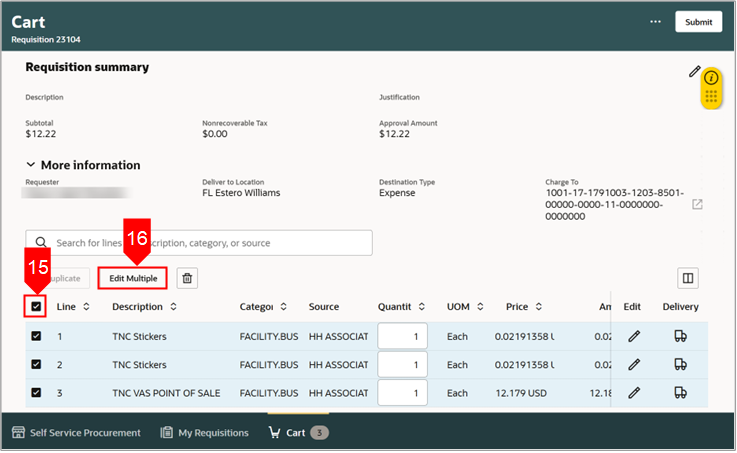Toggle the select-all lines checkbox
The image size is (737, 453).
[x=36, y=307]
